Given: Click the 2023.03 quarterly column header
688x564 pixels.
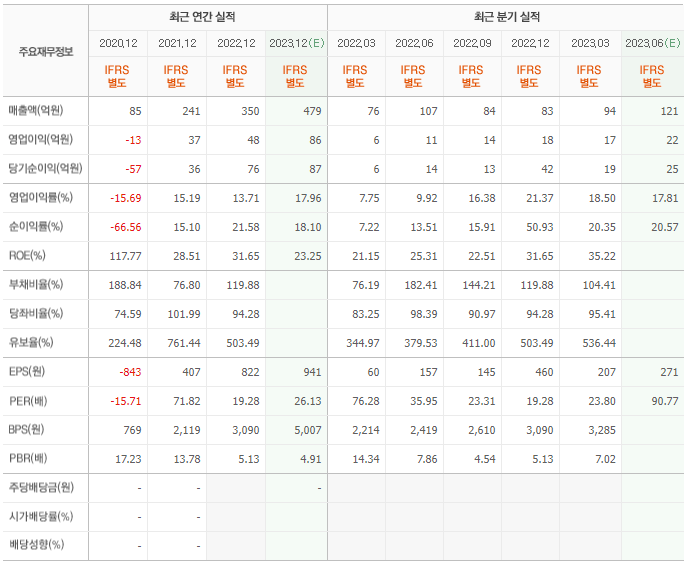Looking at the screenshot, I should [x=590, y=43].
